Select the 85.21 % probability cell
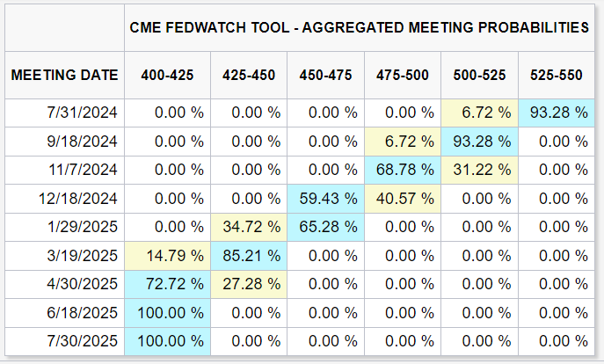 coord(248,256)
